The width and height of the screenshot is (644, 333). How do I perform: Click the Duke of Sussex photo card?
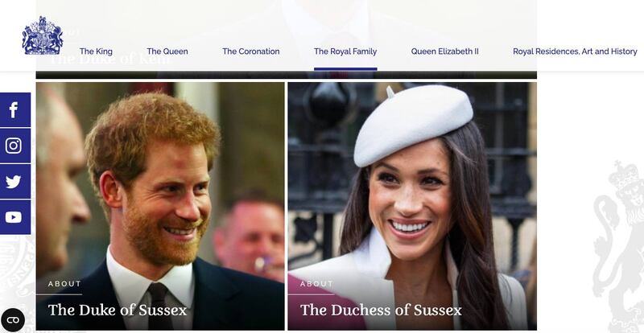click(160, 206)
